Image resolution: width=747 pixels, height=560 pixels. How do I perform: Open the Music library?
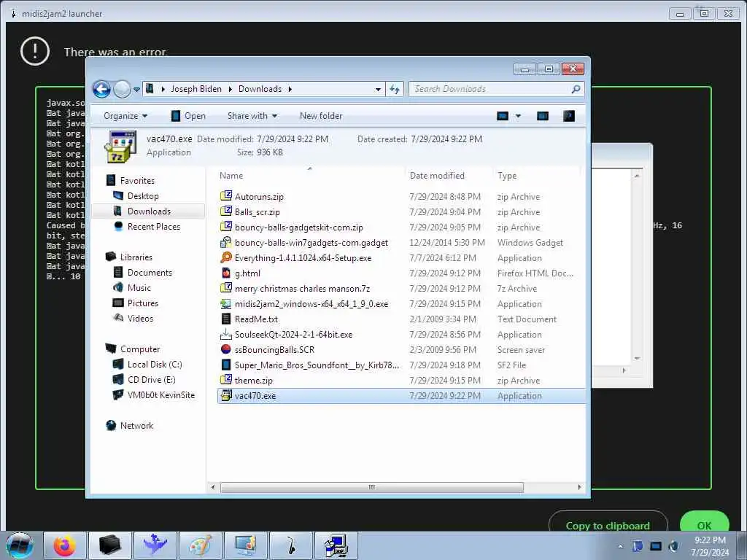[x=139, y=287]
